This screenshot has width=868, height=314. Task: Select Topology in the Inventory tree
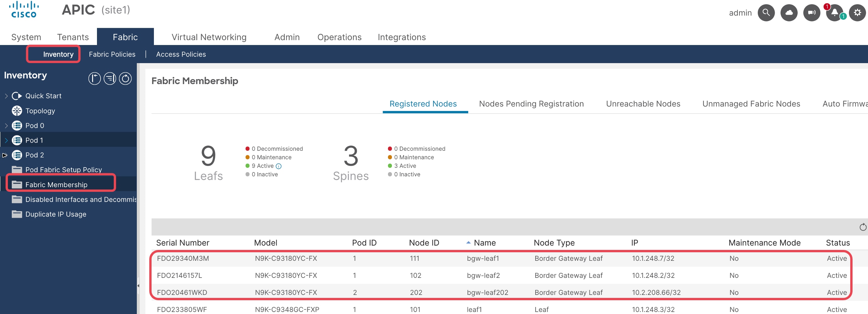click(40, 111)
